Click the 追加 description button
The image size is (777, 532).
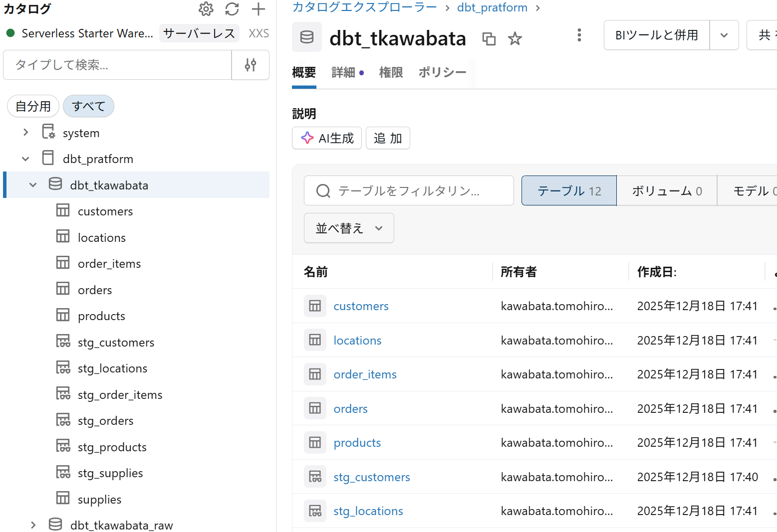click(x=388, y=138)
